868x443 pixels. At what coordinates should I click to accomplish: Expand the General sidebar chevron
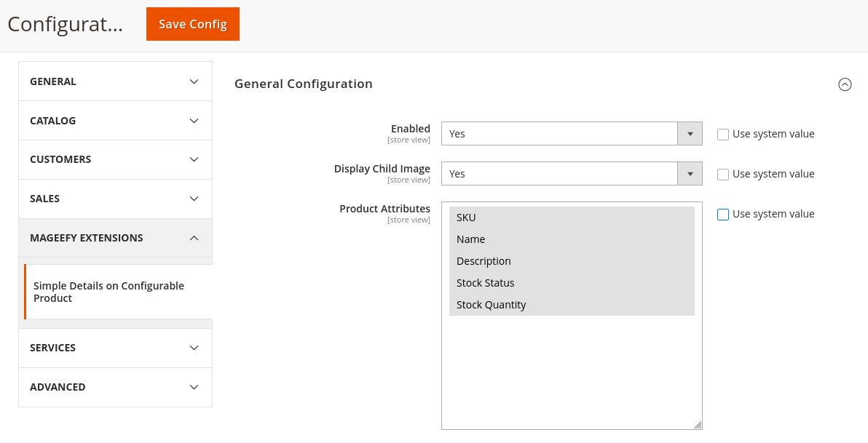click(194, 81)
